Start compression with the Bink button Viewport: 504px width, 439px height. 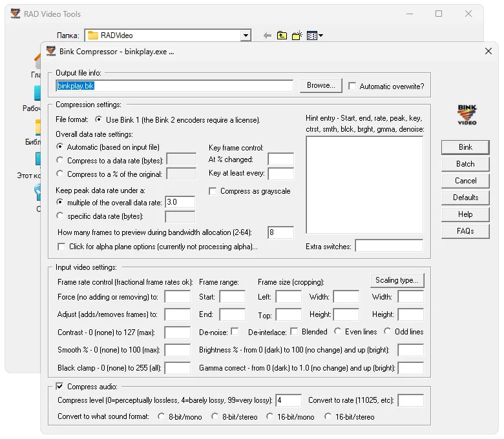[465, 147]
